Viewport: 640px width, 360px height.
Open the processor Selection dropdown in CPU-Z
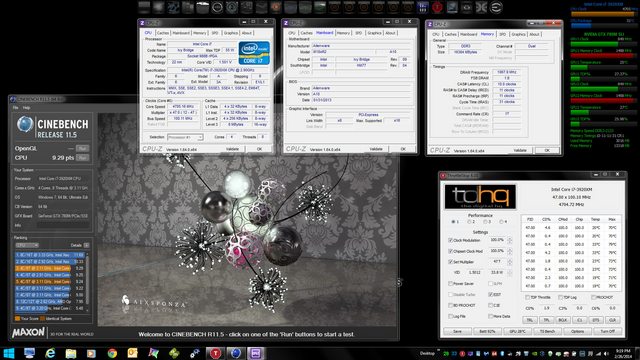185,137
